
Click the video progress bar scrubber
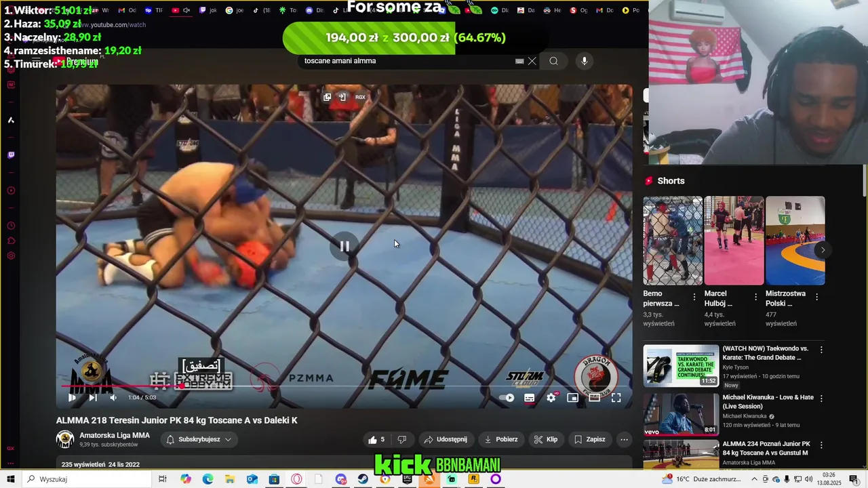pyautogui.click(x=182, y=386)
